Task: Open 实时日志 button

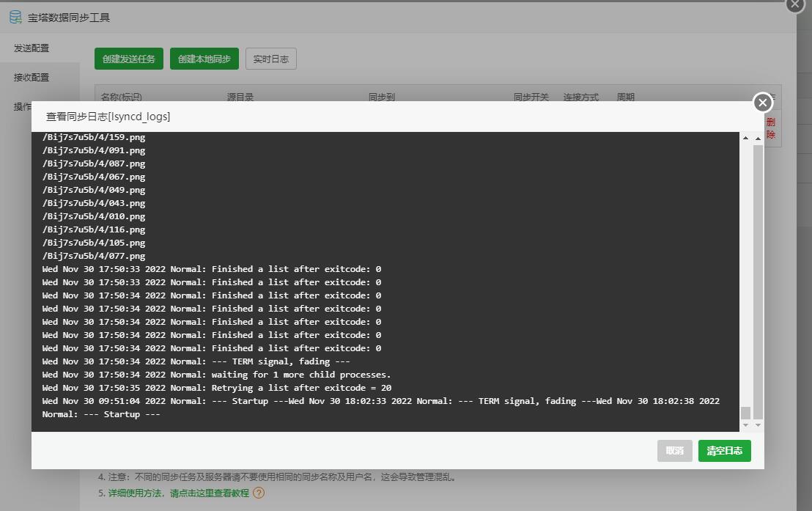Action: click(271, 59)
